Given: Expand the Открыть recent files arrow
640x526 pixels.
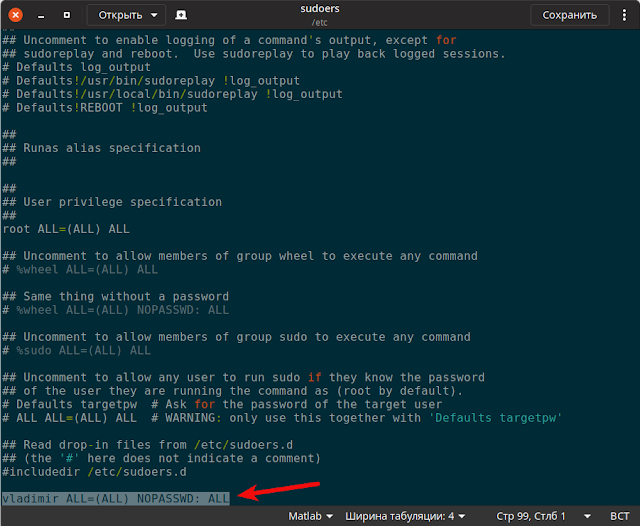Looking at the screenshot, I should [154, 15].
